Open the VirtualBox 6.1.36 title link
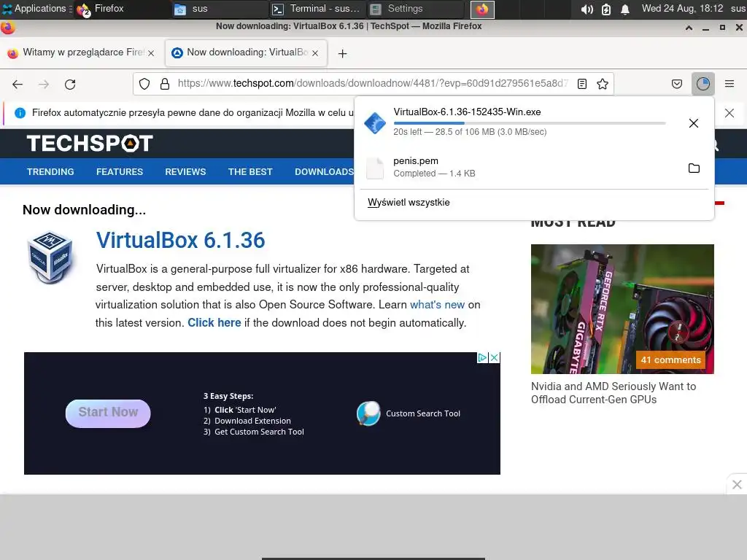The width and height of the screenshot is (747, 560). (181, 240)
